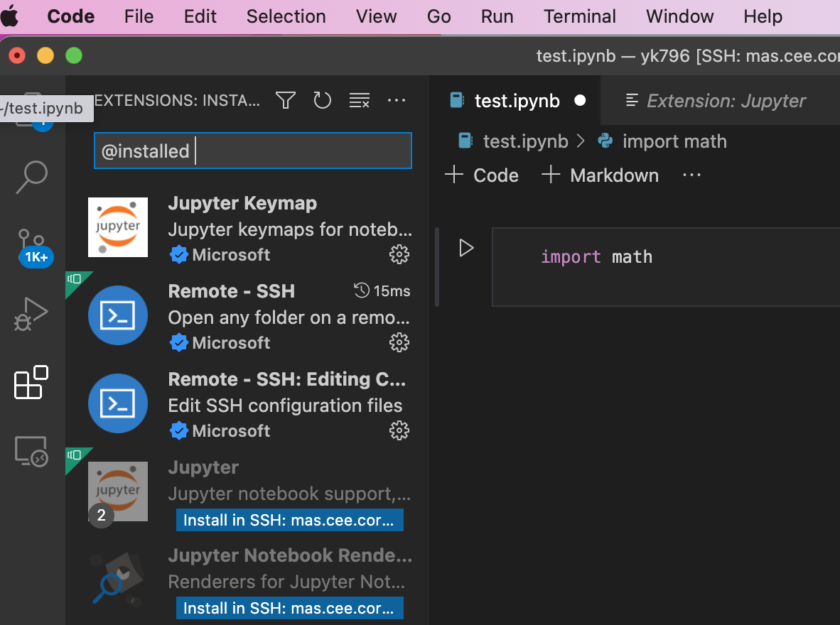Open the View menu

pyautogui.click(x=376, y=16)
